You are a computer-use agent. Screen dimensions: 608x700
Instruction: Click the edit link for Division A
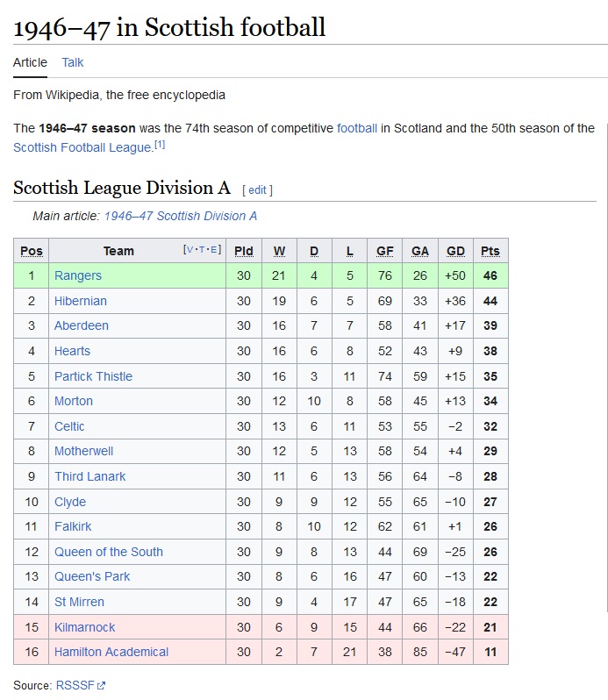click(257, 189)
